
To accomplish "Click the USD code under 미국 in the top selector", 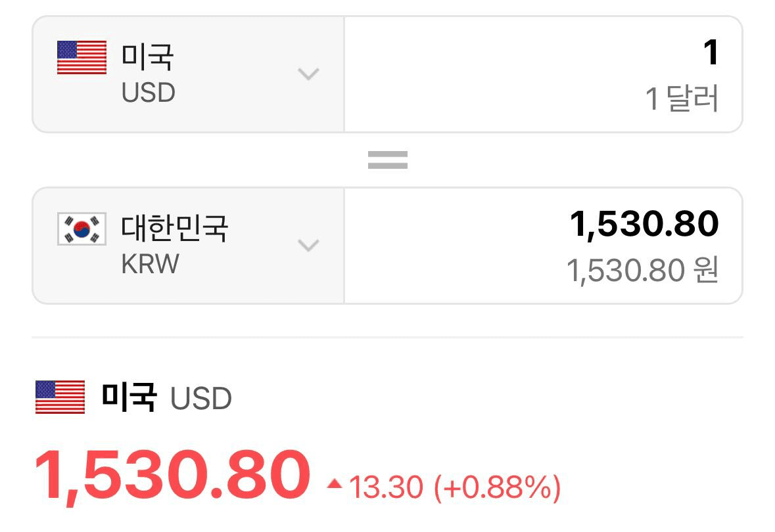I will pos(149,93).
